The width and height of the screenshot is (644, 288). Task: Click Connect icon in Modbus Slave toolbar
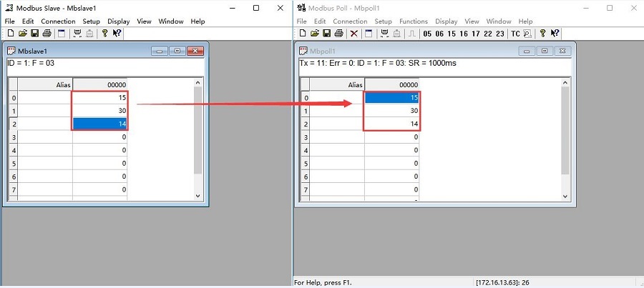point(77,33)
